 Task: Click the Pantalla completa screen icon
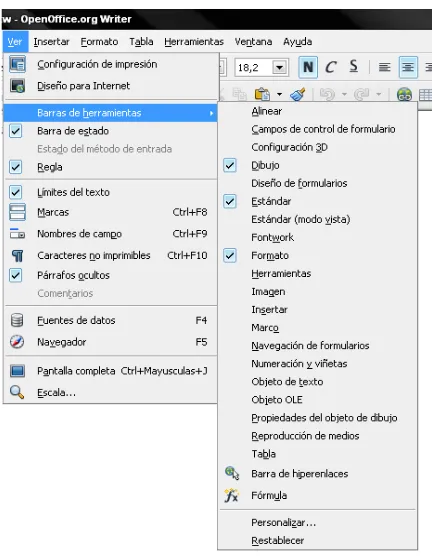tap(17, 371)
